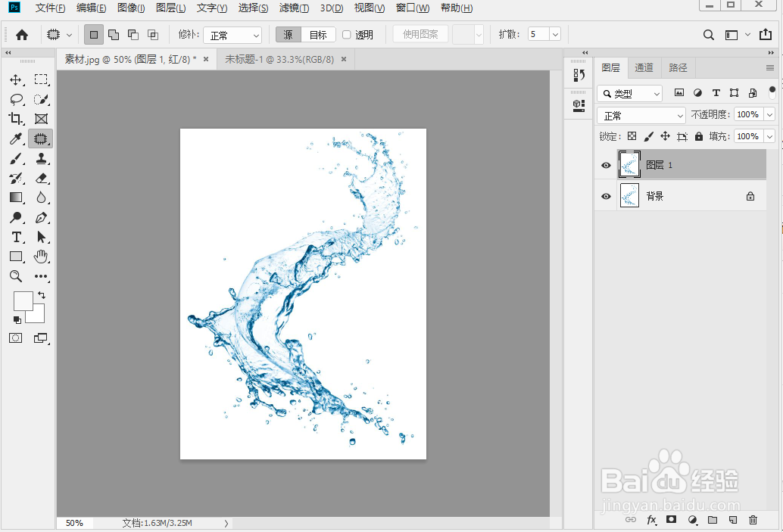Screen dimensions: 783x532
Task: Select the Brush tool
Action: 16,159
